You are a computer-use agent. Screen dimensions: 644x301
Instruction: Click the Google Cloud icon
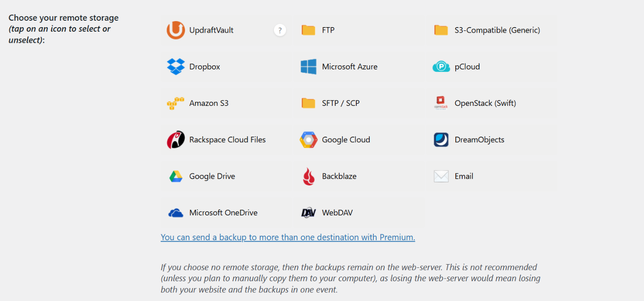click(307, 139)
